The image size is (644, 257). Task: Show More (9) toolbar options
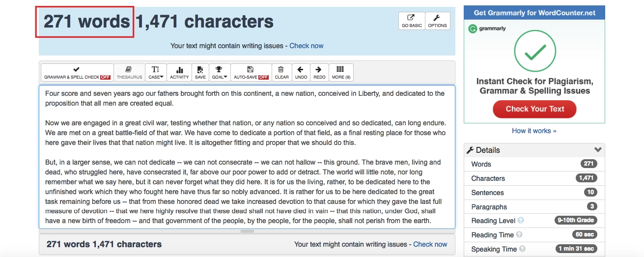[340, 73]
